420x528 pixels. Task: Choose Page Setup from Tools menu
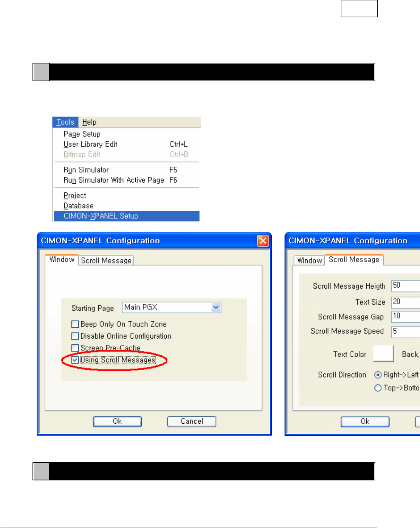(x=82, y=134)
